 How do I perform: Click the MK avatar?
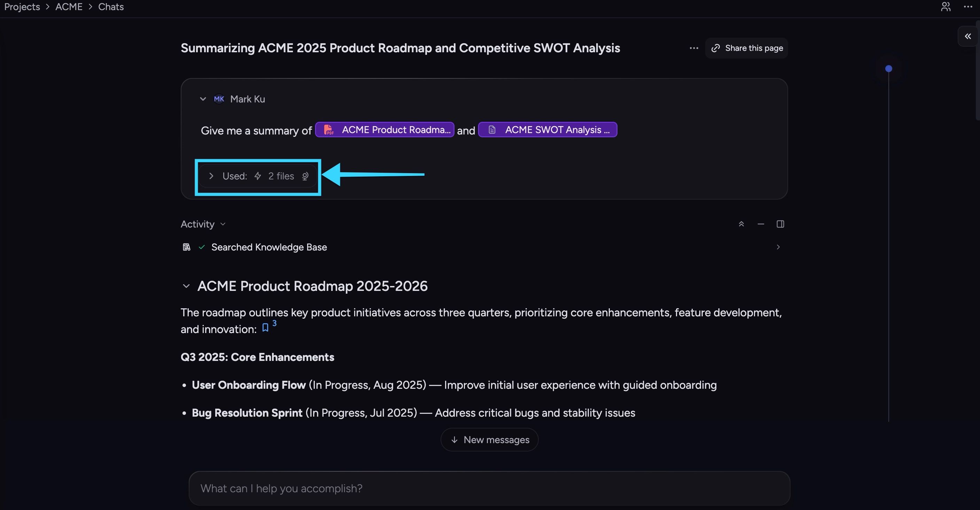tap(219, 99)
